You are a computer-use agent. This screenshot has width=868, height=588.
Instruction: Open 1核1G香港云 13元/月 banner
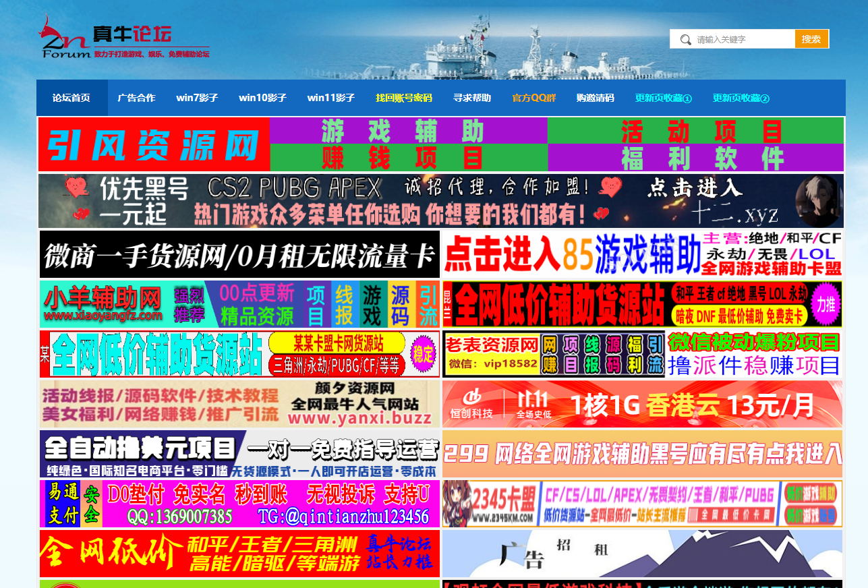642,404
